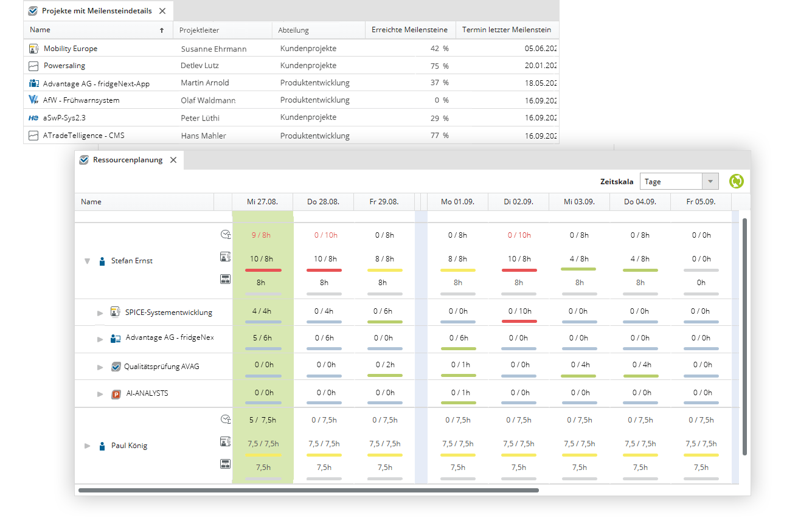Click the Mobility Europe project icon

click(33, 49)
